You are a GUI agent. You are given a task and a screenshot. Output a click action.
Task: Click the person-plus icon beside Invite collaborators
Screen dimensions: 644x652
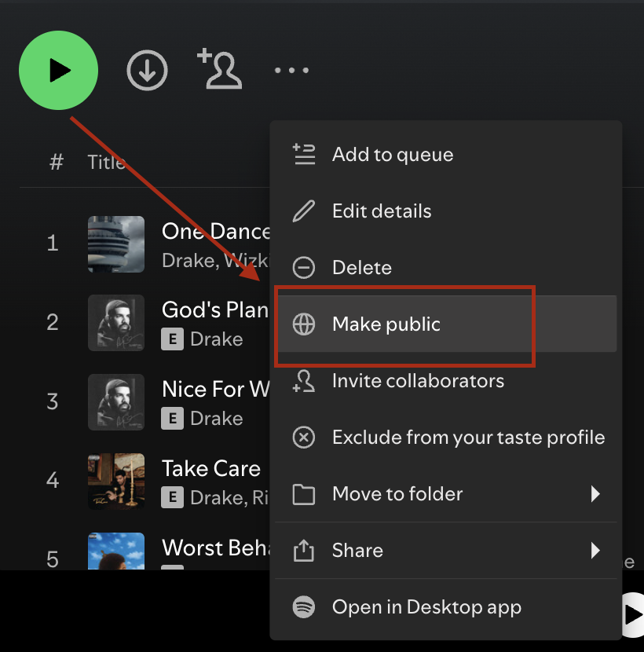tap(304, 381)
